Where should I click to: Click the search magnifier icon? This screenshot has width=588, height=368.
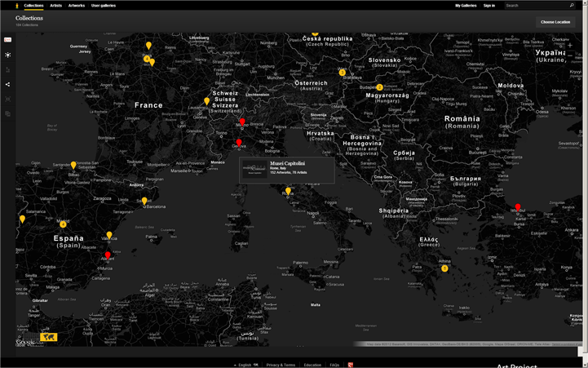572,5
